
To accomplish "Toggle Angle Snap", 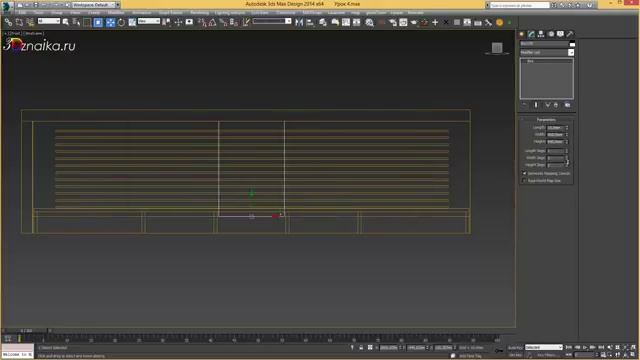I will click(x=213, y=22).
